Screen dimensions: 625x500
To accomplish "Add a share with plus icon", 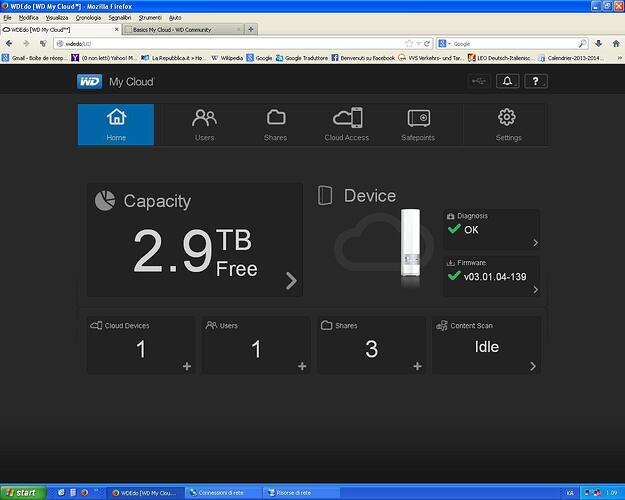I will click(x=417, y=366).
